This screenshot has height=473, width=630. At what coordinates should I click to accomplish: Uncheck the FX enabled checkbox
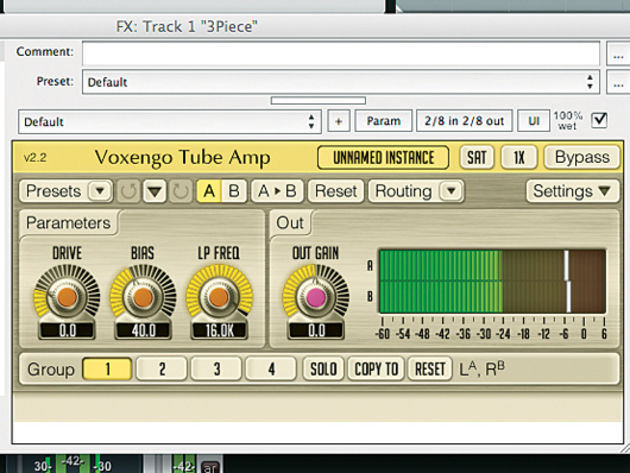(599, 120)
